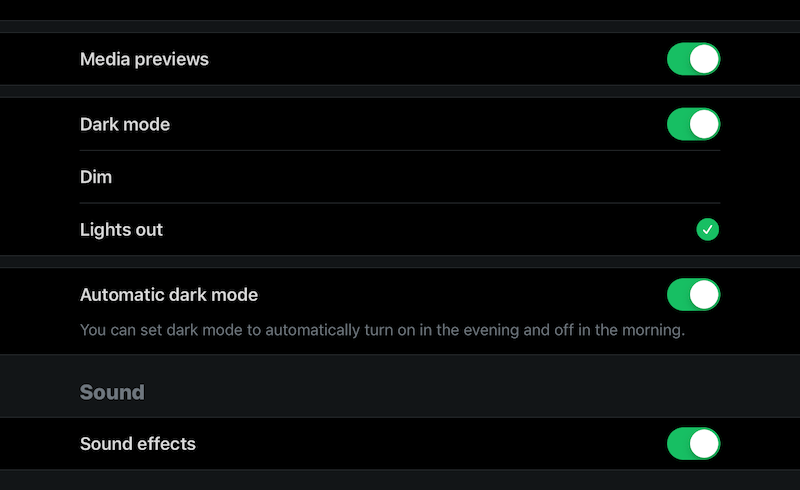Click the gray strip below Sound effects row
800x490 pixels.
400,480
